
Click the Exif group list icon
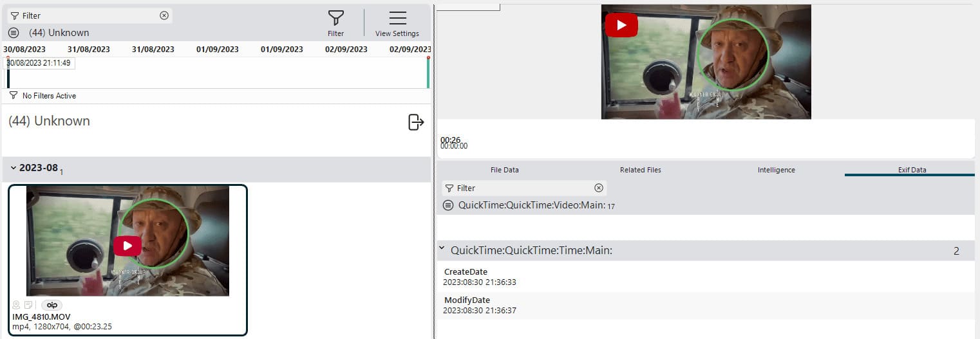coord(448,205)
